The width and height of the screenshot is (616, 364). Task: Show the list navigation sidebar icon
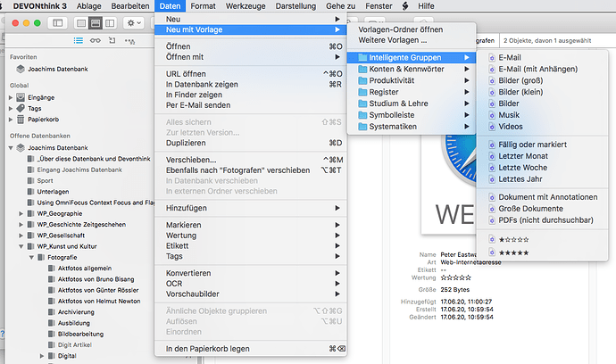coord(79,40)
